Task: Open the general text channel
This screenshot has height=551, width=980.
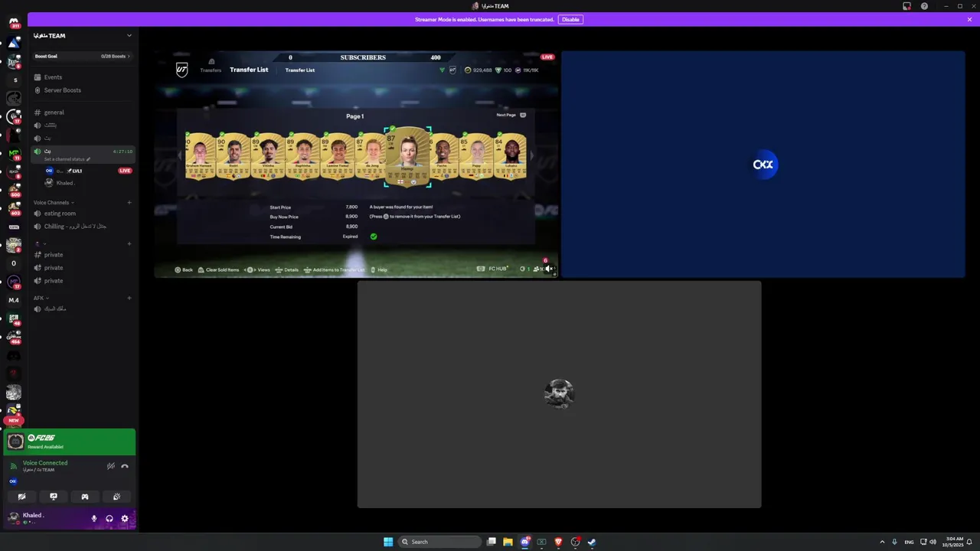Action: (83, 112)
